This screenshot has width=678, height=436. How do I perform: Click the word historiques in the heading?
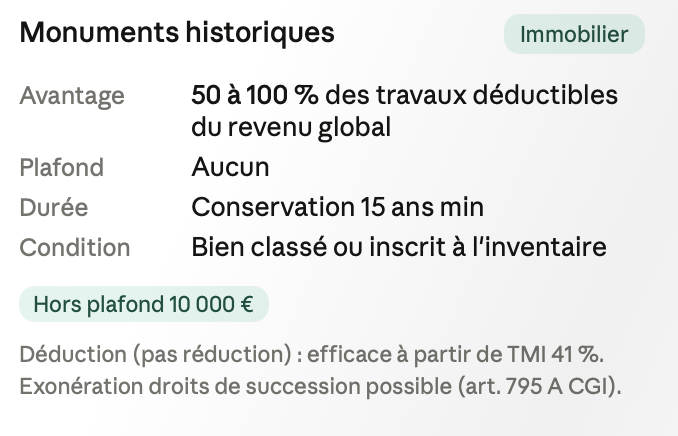[260, 33]
